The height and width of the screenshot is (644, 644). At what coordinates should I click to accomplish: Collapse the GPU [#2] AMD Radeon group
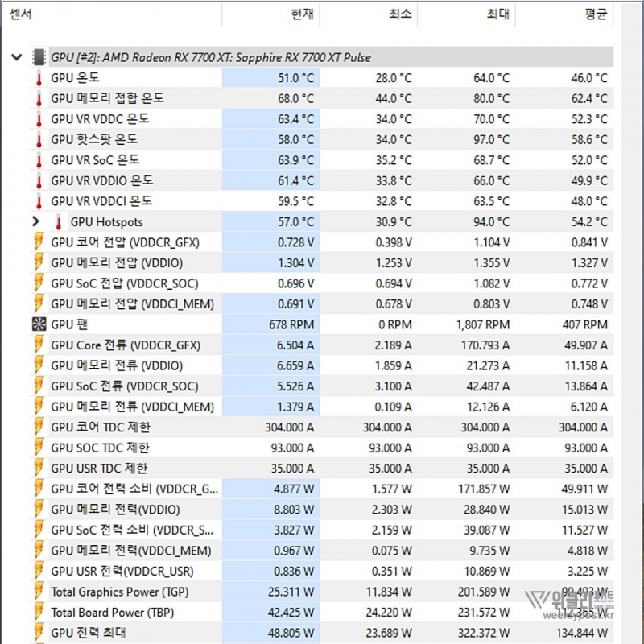pos(15,57)
